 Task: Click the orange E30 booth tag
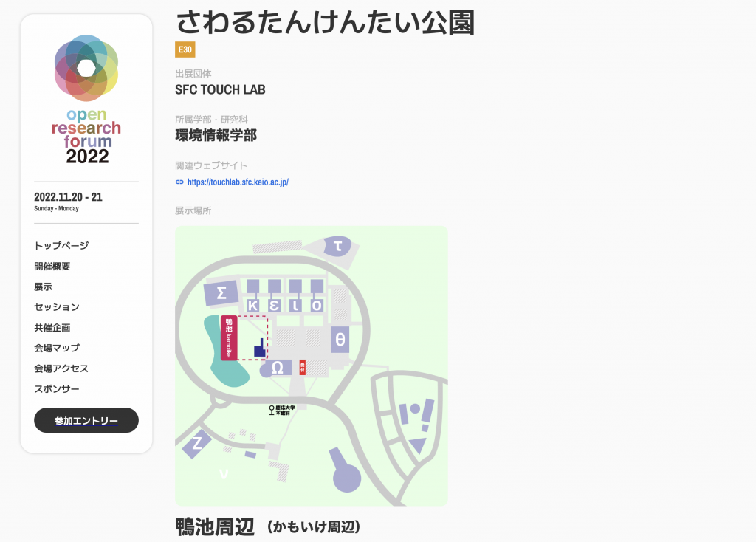click(185, 49)
